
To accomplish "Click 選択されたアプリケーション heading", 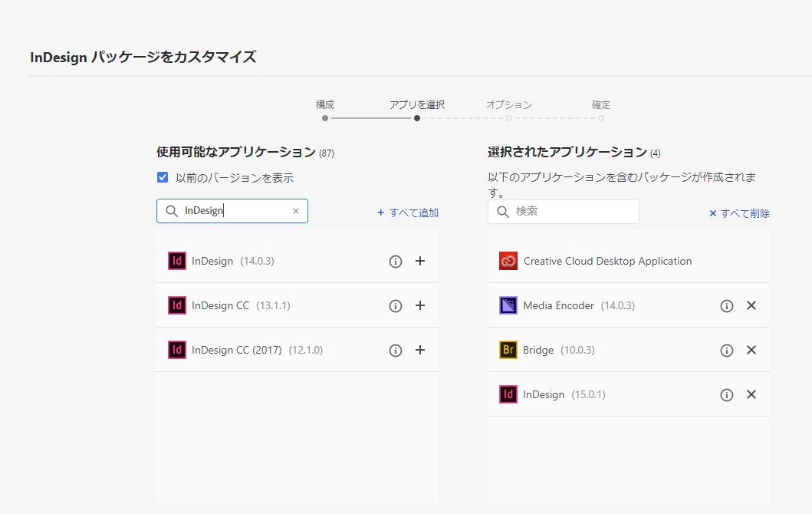I will (x=567, y=152).
